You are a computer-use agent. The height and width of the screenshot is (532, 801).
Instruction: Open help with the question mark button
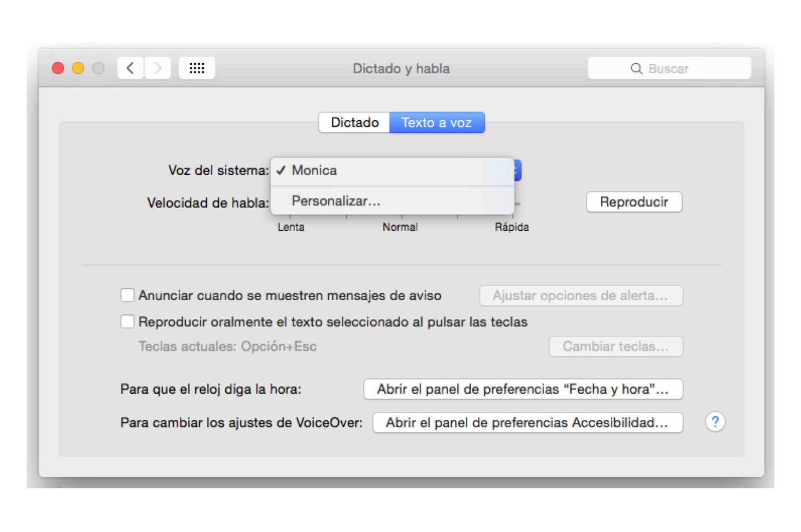(x=715, y=422)
